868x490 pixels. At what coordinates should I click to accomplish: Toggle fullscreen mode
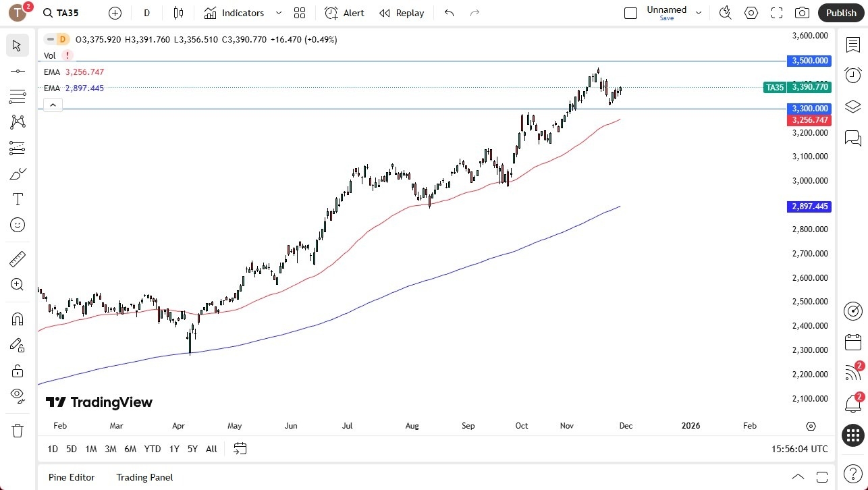pos(776,12)
